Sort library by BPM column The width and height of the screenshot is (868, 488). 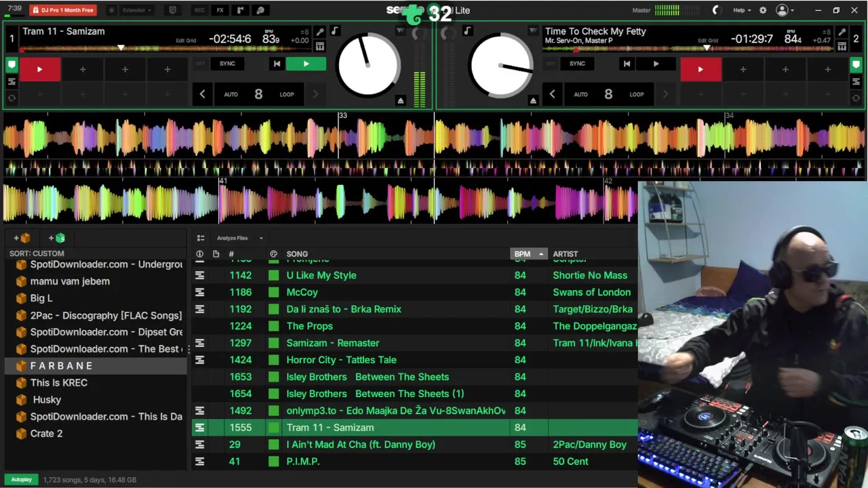pyautogui.click(x=528, y=254)
